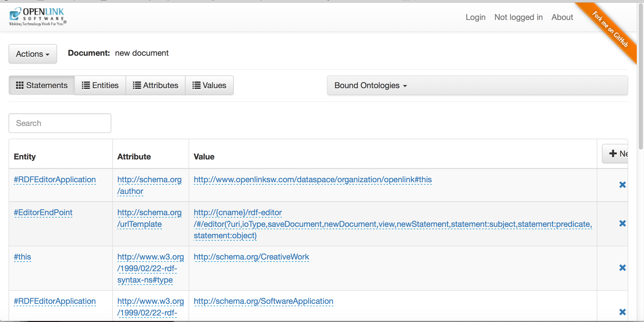The image size is (644, 322).
Task: Expand the Bound Ontologies dropdown
Action: (370, 86)
